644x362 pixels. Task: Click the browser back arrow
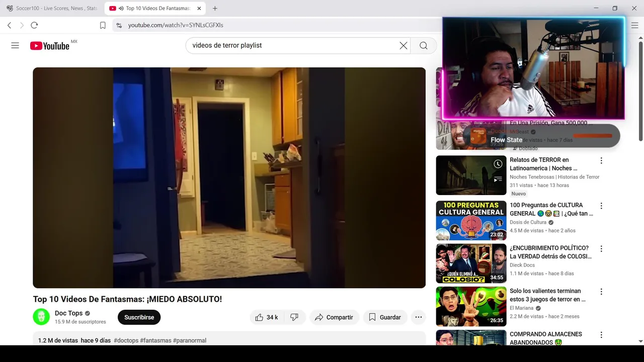[x=9, y=25]
